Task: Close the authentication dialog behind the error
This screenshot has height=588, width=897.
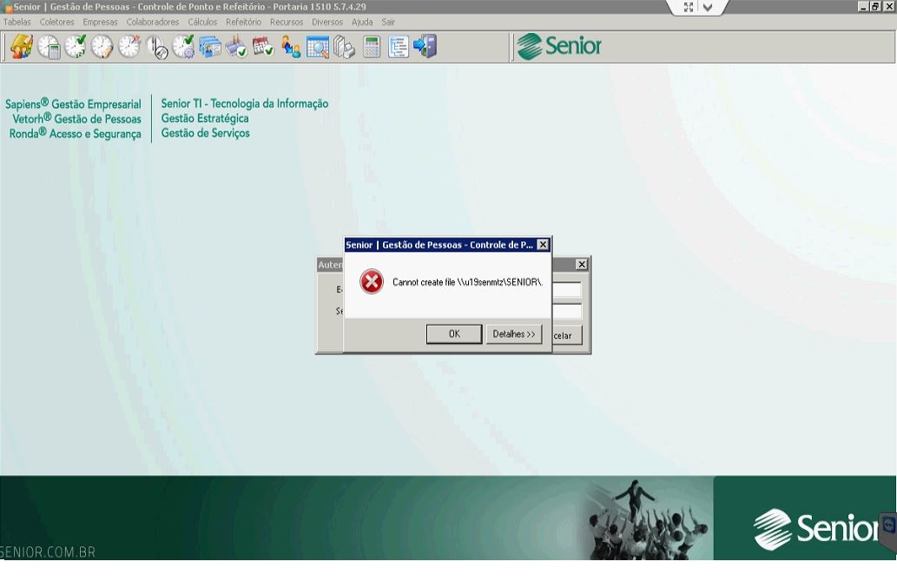Action: coord(581,264)
